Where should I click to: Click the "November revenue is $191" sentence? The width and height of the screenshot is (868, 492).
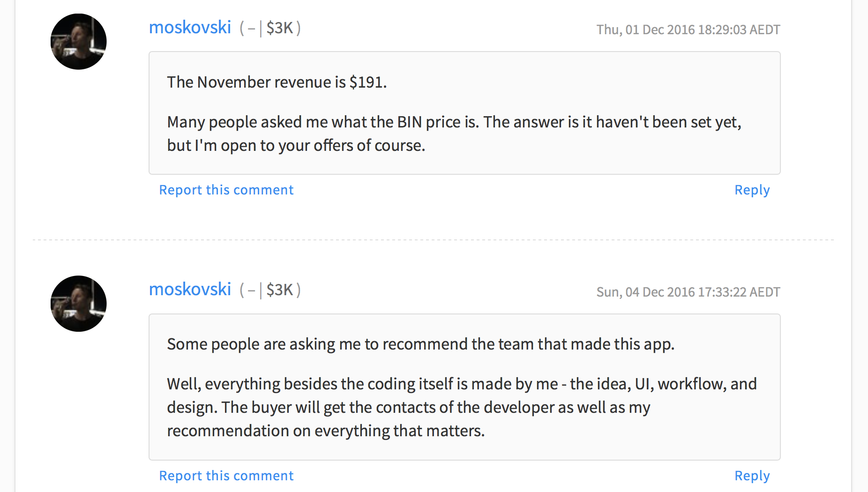point(277,82)
